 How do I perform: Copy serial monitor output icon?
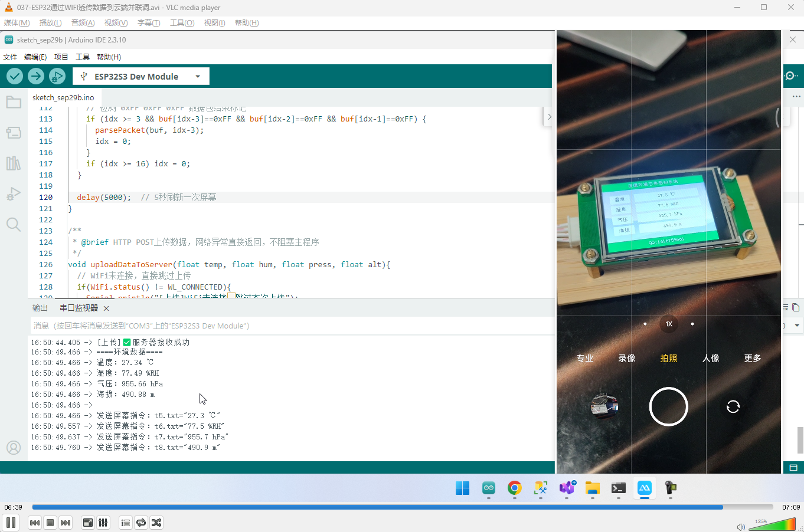click(x=796, y=307)
